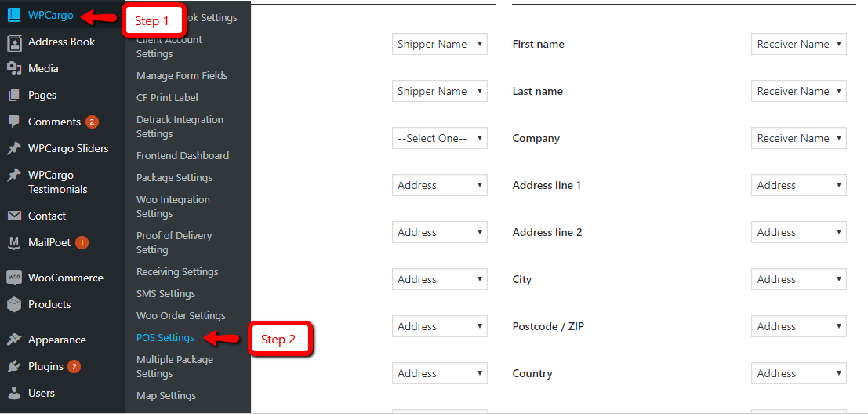Click the WPCargo Testimonials pin icon
This screenshot has width=868, height=414.
(14, 176)
